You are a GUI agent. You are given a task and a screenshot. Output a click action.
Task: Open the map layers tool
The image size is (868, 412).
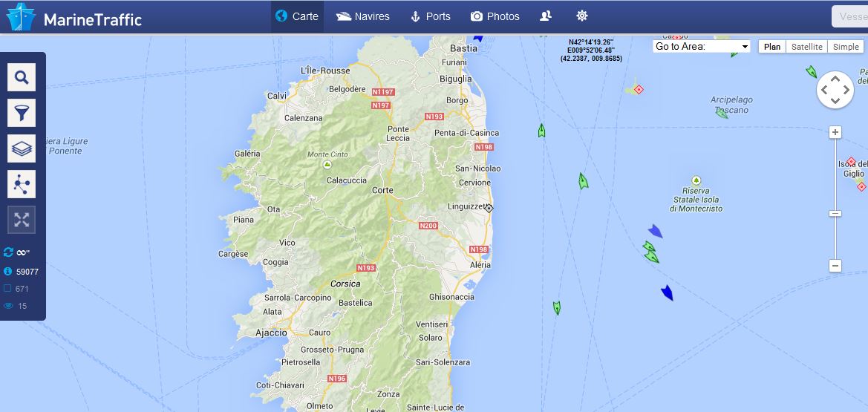tap(22, 148)
